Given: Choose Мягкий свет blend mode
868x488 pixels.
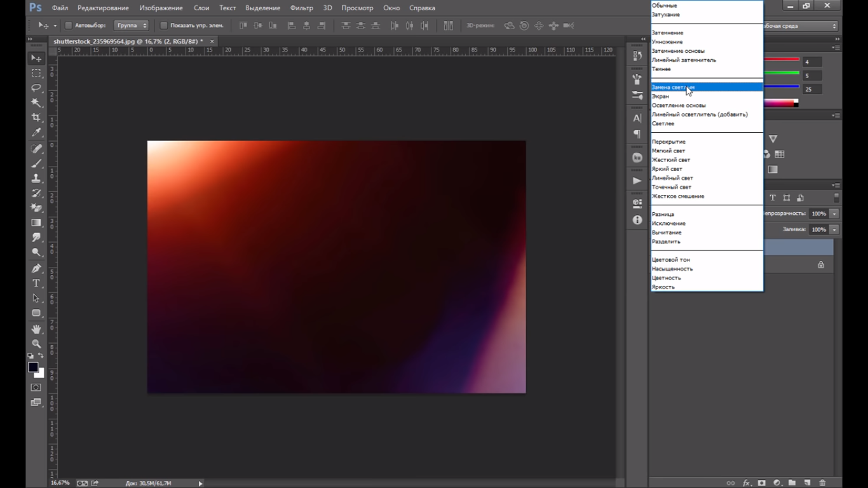Looking at the screenshot, I should coord(707,151).
